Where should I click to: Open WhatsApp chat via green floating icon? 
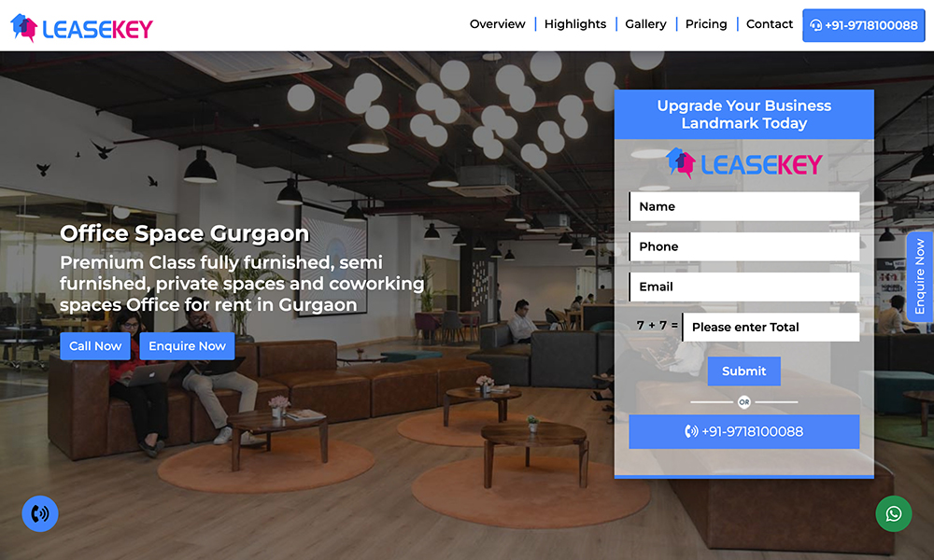[x=894, y=513]
